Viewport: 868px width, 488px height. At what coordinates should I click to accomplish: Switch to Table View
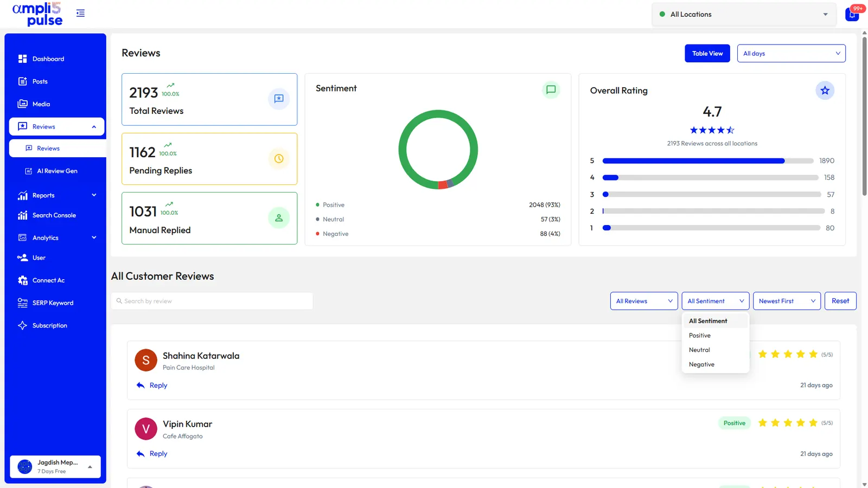[x=707, y=53]
